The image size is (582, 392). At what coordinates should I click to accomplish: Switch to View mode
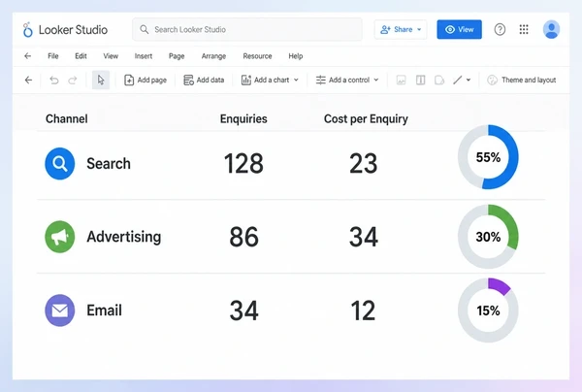point(459,29)
